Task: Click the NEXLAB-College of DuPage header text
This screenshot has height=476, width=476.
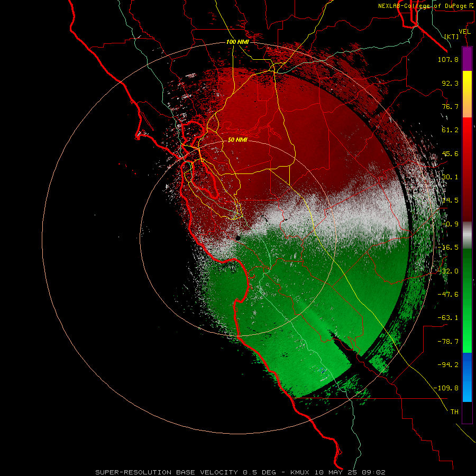Action: (426, 6)
